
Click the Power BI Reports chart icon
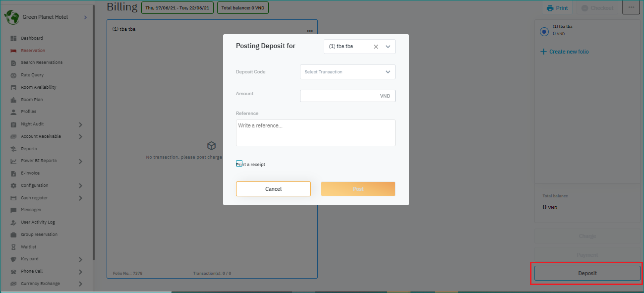click(13, 161)
